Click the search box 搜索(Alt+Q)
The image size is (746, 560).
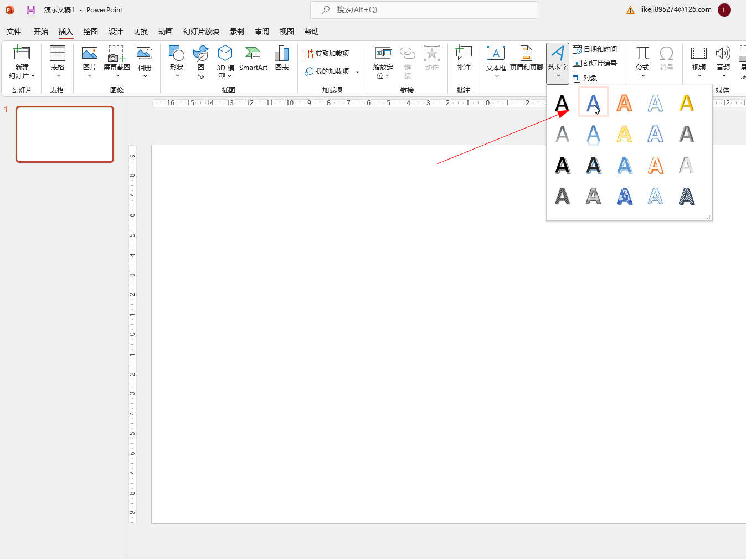[x=424, y=10]
